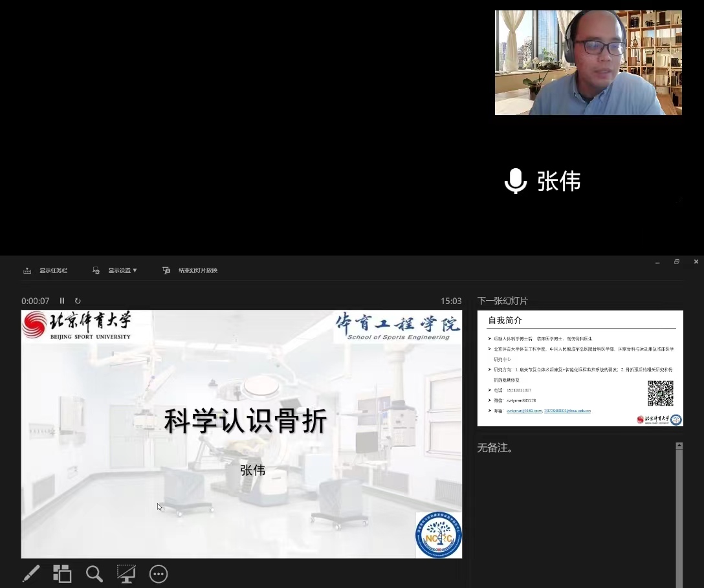
Task: Click the next slide preview 自我简介
Action: pyautogui.click(x=580, y=369)
